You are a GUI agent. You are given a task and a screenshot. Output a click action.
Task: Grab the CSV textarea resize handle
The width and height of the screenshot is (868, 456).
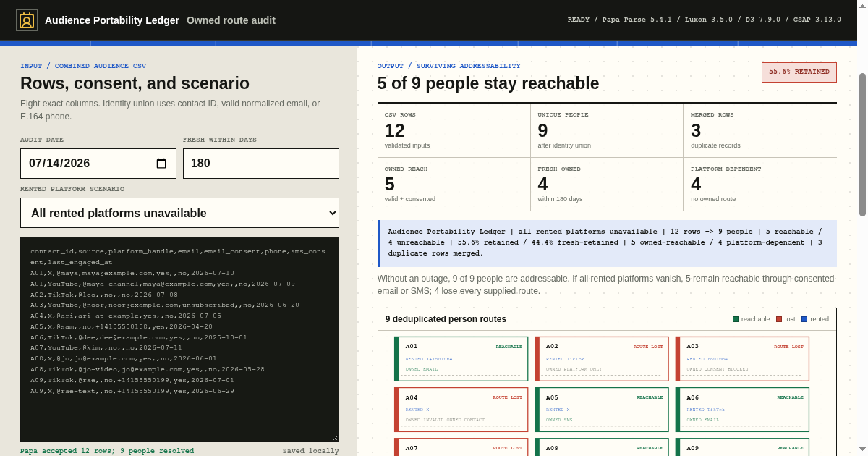[x=335, y=437]
